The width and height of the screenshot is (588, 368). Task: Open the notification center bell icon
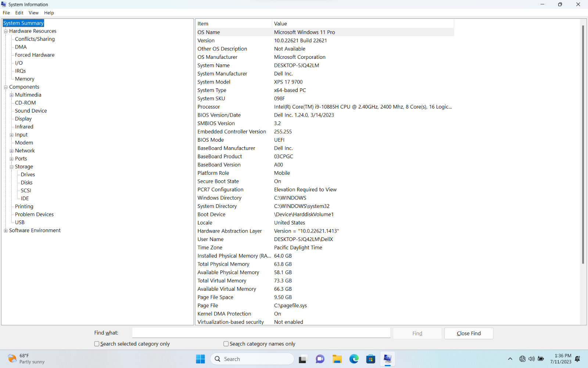pyautogui.click(x=578, y=359)
